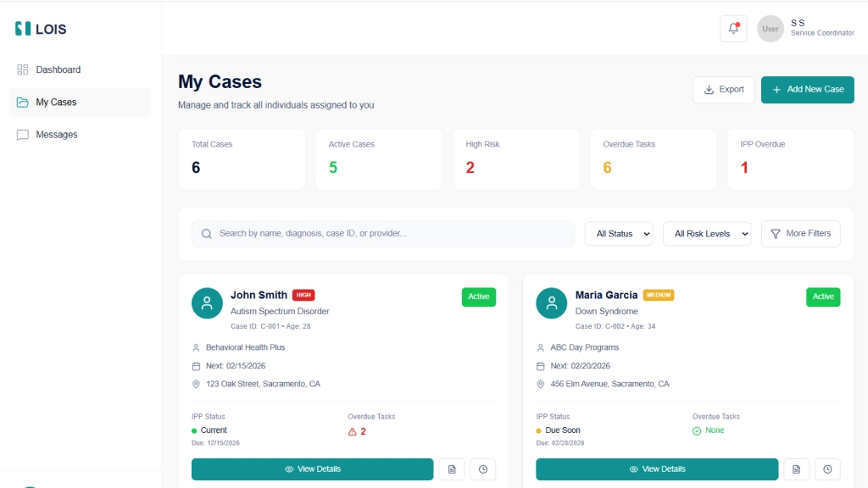Image resolution: width=868 pixels, height=488 pixels.
Task: Open notifications bell icon
Action: (733, 28)
